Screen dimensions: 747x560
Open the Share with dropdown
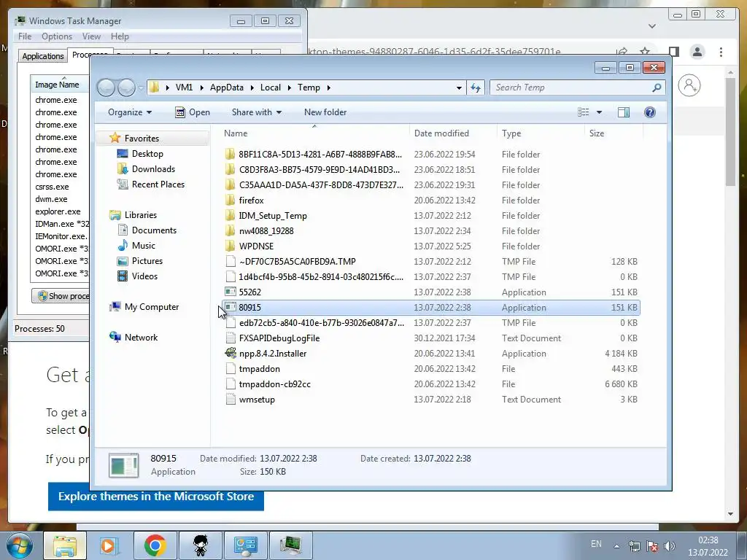pyautogui.click(x=256, y=112)
